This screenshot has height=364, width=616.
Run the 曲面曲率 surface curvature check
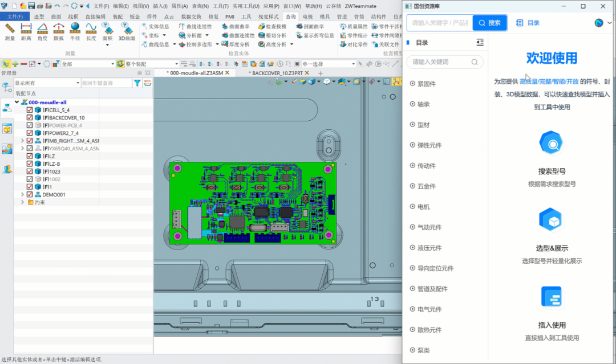tap(236, 26)
